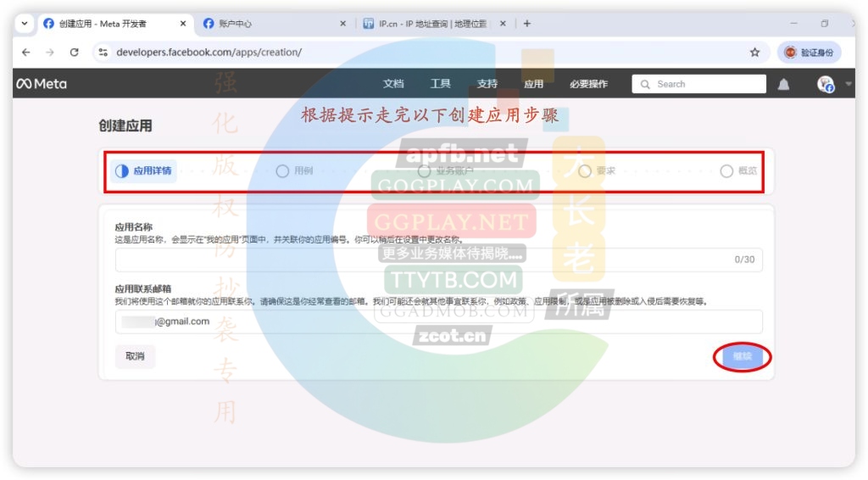This screenshot has width=868, height=480.
Task: Select the 概览 step circle
Action: [x=726, y=171]
